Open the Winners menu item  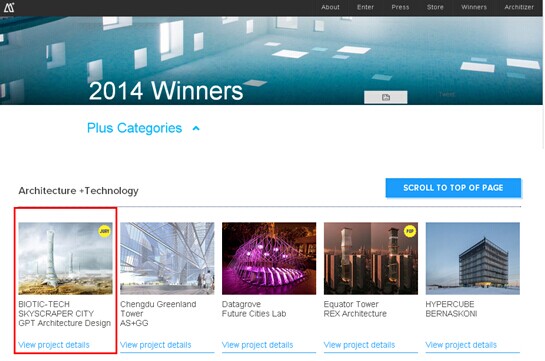[474, 7]
